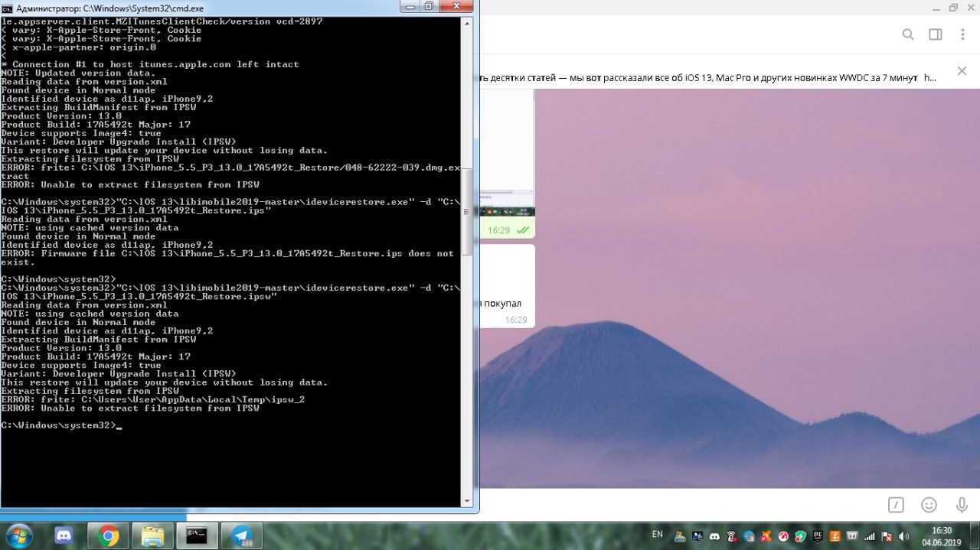The image size is (980, 550).
Task: Open Google Chrome from the taskbar
Action: [x=108, y=535]
